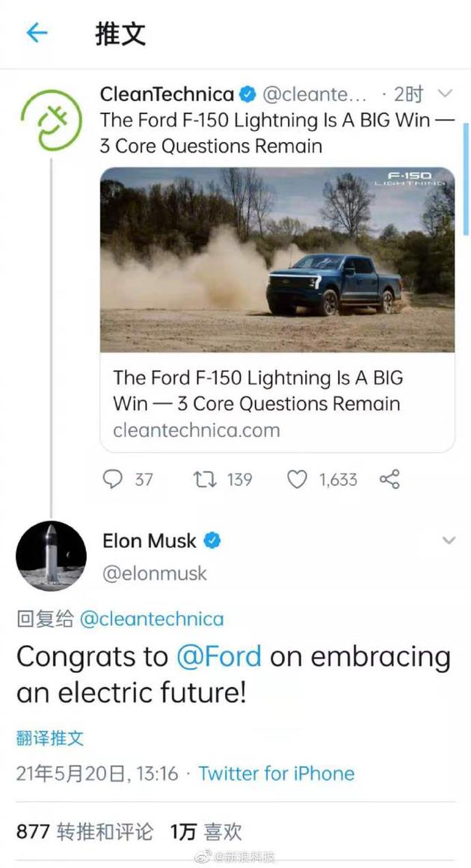Open Elon Musk's rocket avatar
Screen dimensions: 471x868
(51, 556)
